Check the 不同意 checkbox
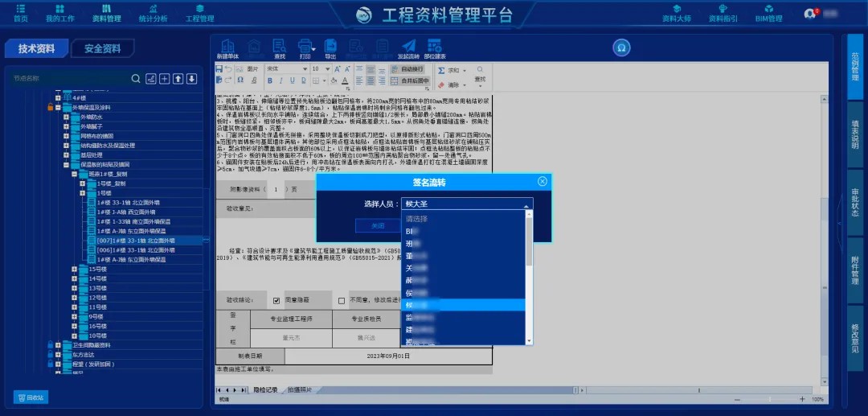The height and width of the screenshot is (416, 868). pos(342,300)
